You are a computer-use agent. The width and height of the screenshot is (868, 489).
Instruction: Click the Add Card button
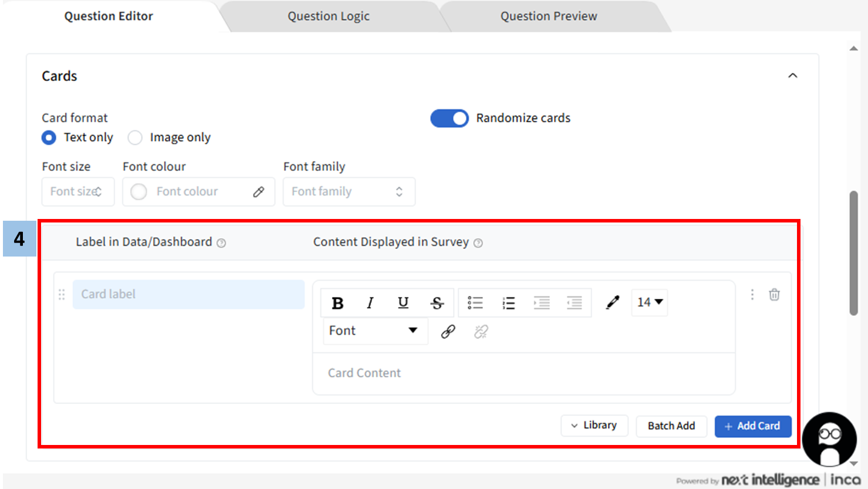coord(752,426)
